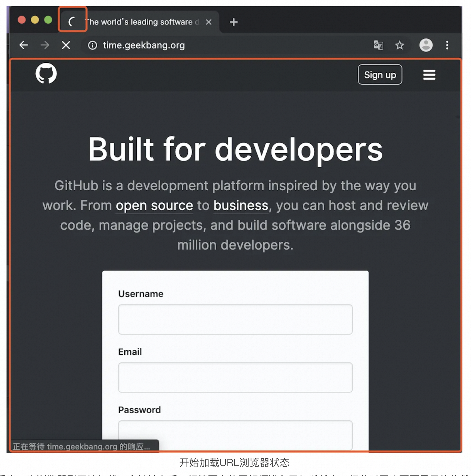This screenshot has width=471, height=476.
Task: Click the yellow minimize window button
Action: click(x=35, y=20)
